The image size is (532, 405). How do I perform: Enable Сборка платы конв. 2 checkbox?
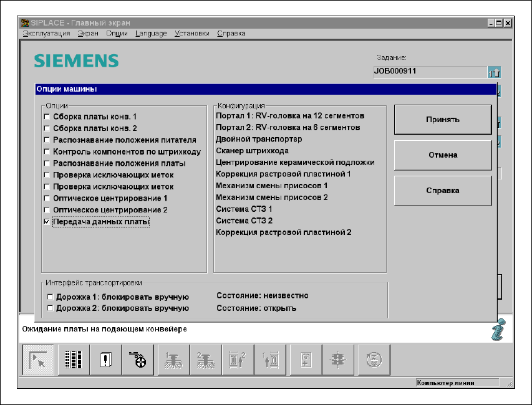(x=47, y=128)
